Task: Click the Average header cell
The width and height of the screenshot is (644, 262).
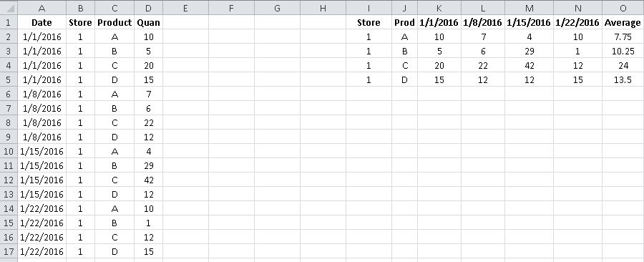Action: (x=623, y=22)
